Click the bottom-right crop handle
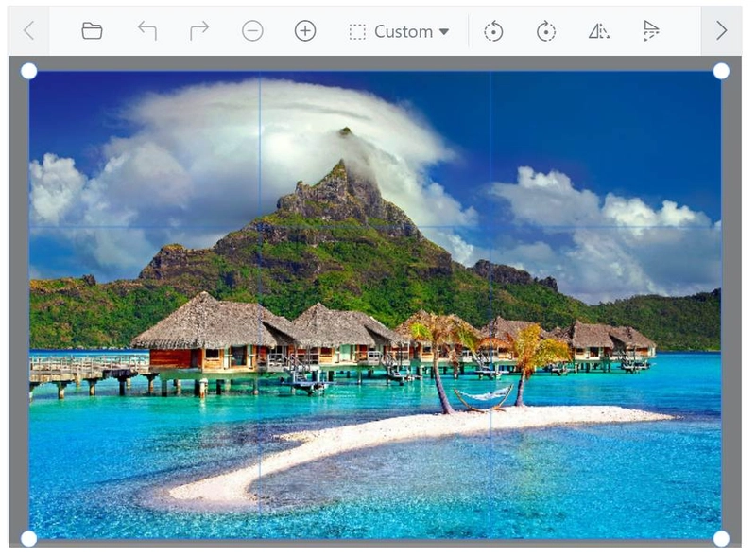This screenshot has height=557, width=756. 721,539
